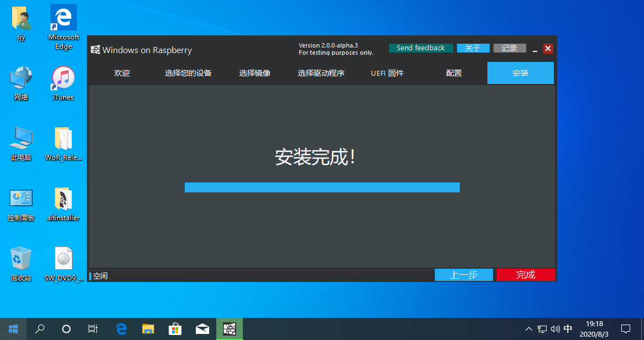Switch the 中 input method indicator
644x340 pixels.
tap(568, 329)
